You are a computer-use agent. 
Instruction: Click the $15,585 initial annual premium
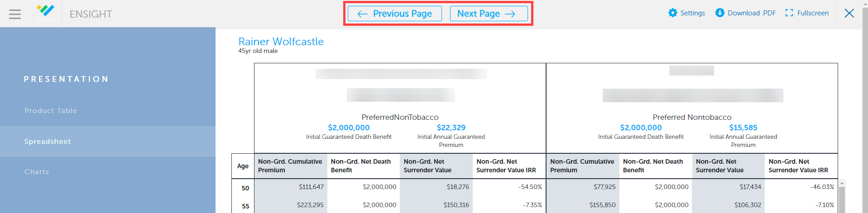(743, 128)
